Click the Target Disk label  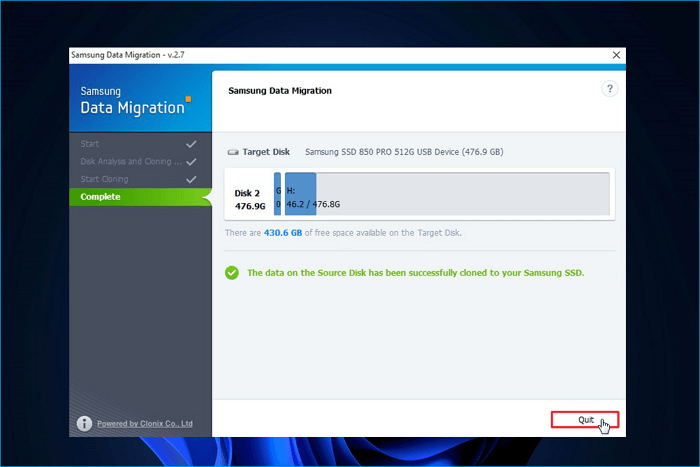[x=266, y=152]
